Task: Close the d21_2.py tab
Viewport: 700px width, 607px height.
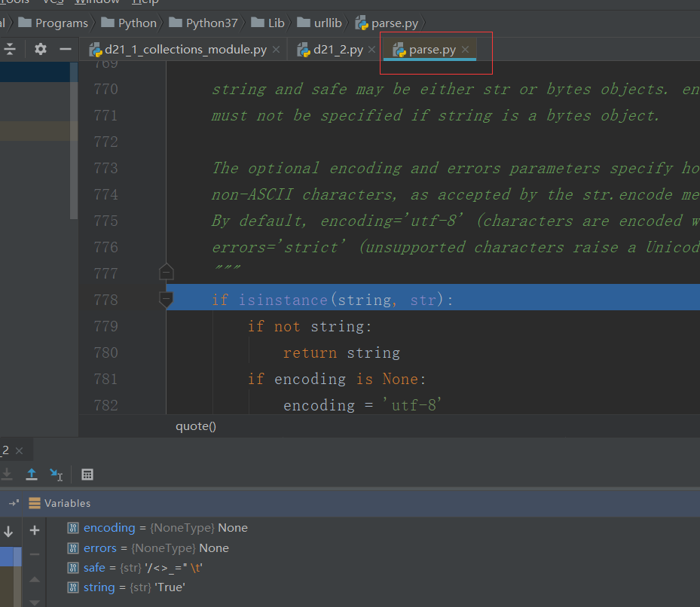Action: coord(372,50)
